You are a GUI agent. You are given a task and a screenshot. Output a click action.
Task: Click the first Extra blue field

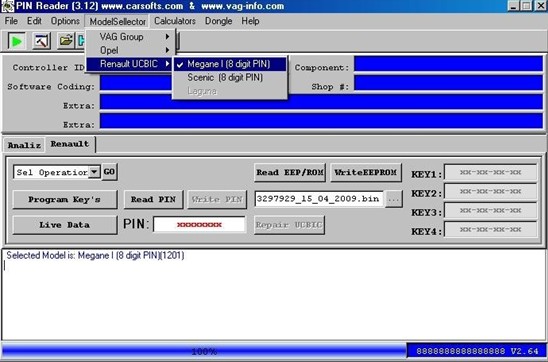[x=321, y=102]
